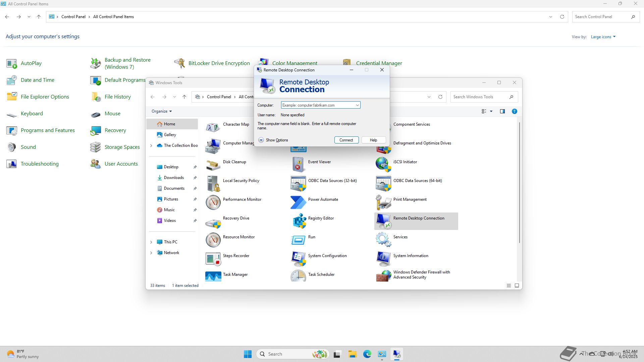Open the Organize menu
Viewport: 644px width, 362px height.
coord(161,111)
